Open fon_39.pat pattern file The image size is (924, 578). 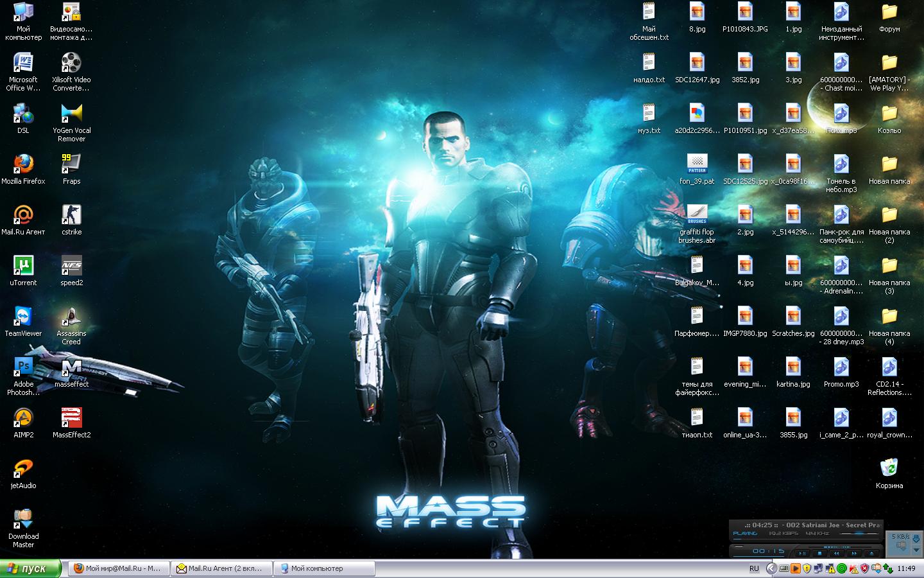tap(697, 169)
